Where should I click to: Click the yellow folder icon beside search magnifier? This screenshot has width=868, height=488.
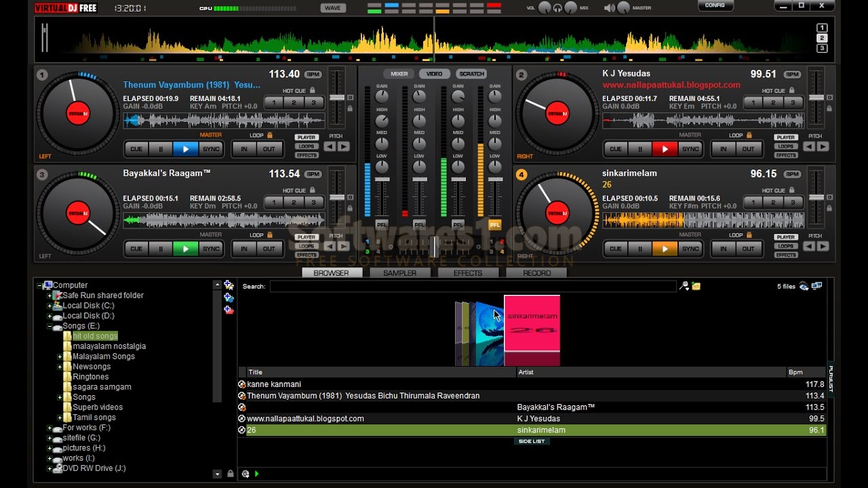point(696,286)
